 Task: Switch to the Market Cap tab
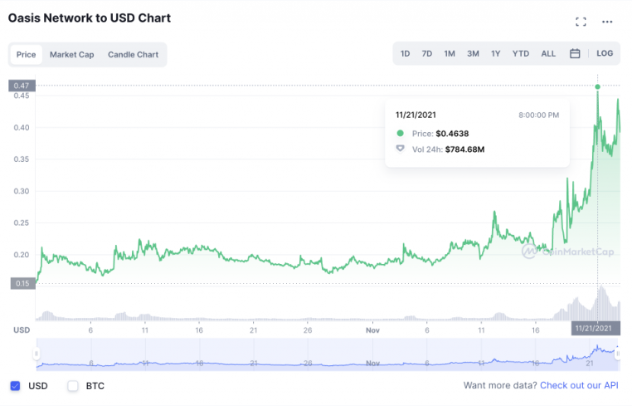pos(72,54)
